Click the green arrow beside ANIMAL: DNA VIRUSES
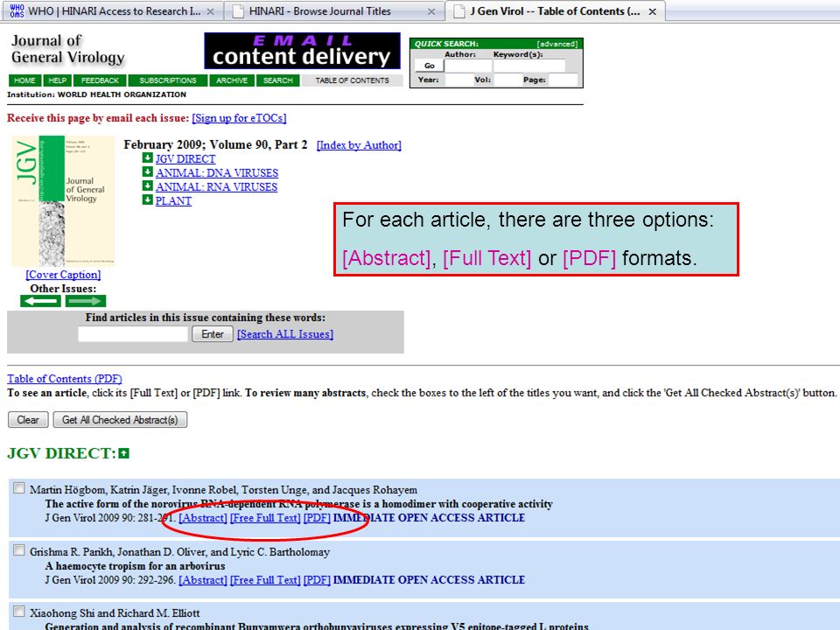 147,172
